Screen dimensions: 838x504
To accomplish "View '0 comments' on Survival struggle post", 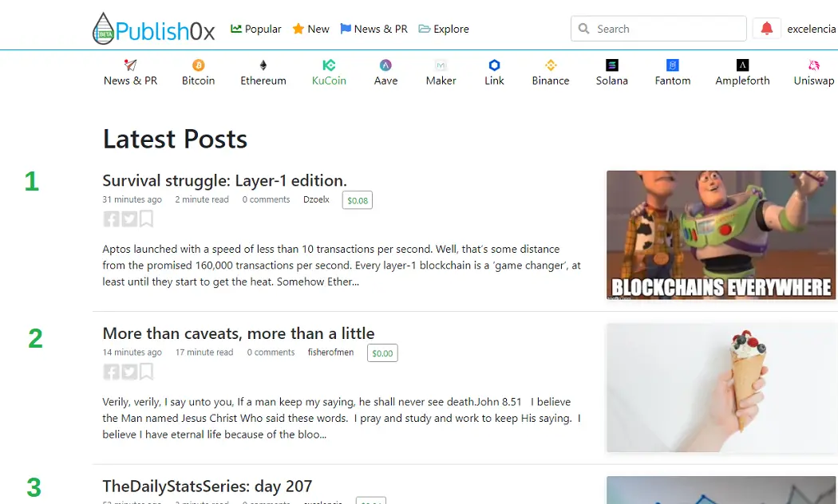I will click(266, 199).
